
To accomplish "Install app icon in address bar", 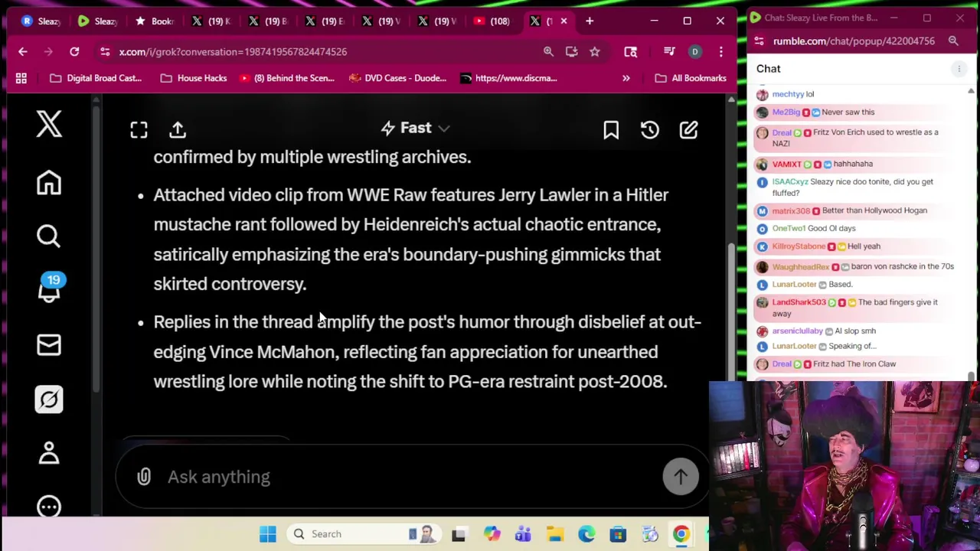I will (571, 51).
